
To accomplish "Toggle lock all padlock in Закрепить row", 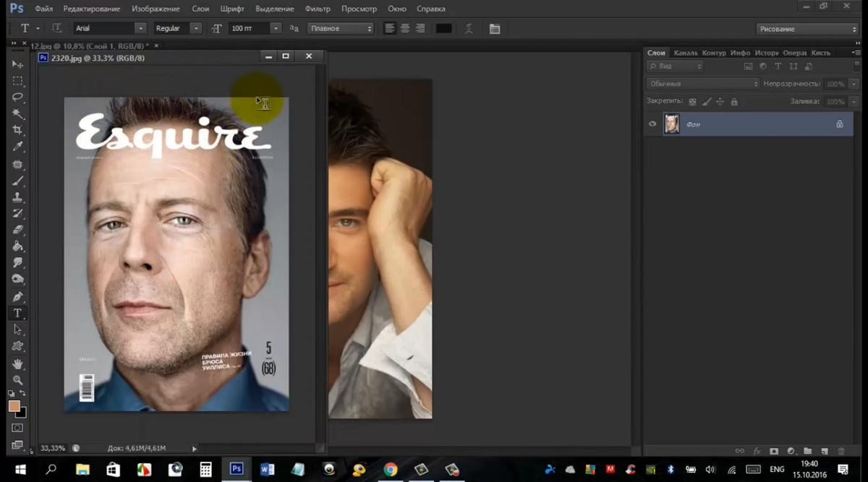I will 734,102.
